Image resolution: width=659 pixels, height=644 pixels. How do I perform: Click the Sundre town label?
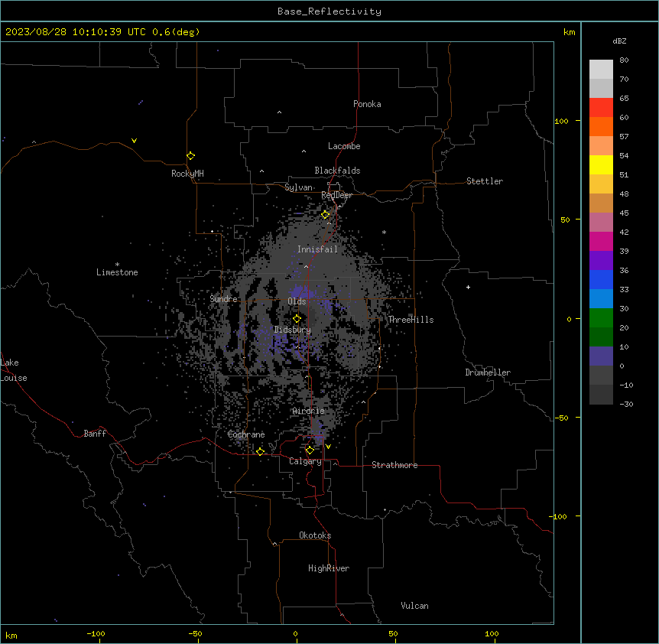point(223,299)
